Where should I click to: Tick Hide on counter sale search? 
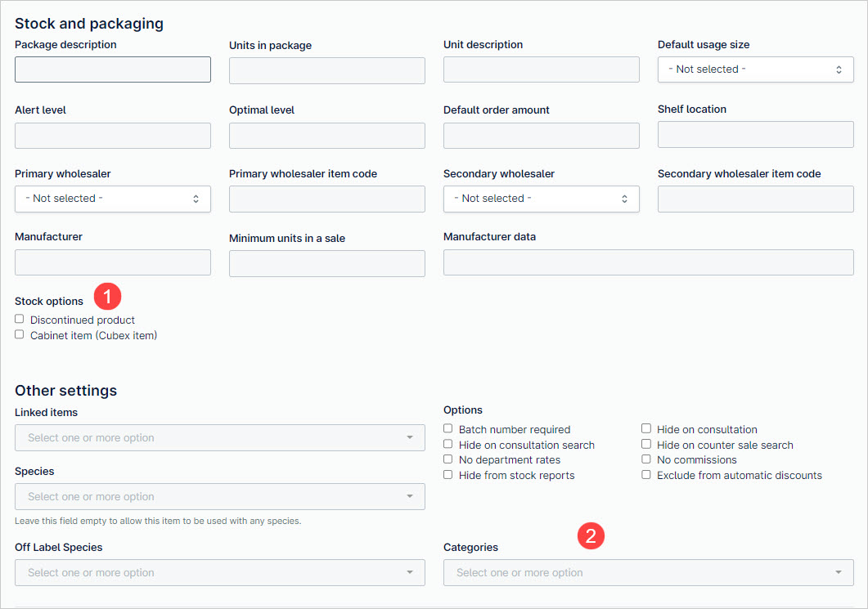pyautogui.click(x=646, y=444)
